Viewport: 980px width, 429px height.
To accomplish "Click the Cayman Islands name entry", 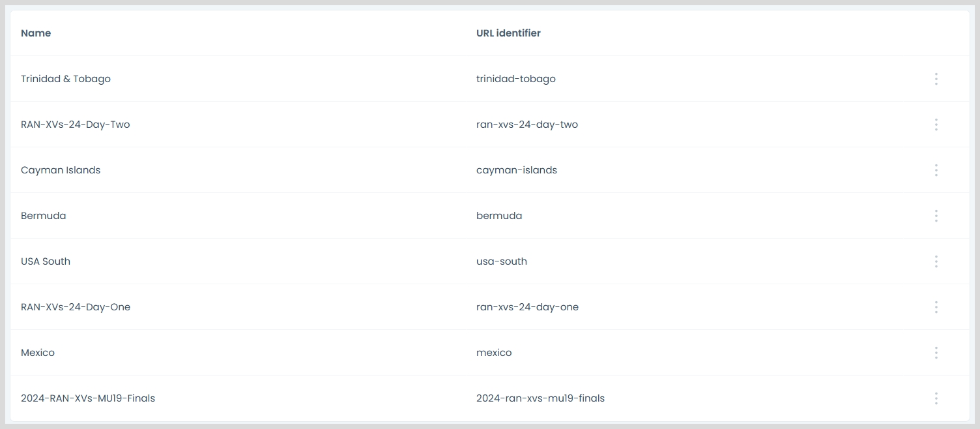I will [61, 170].
